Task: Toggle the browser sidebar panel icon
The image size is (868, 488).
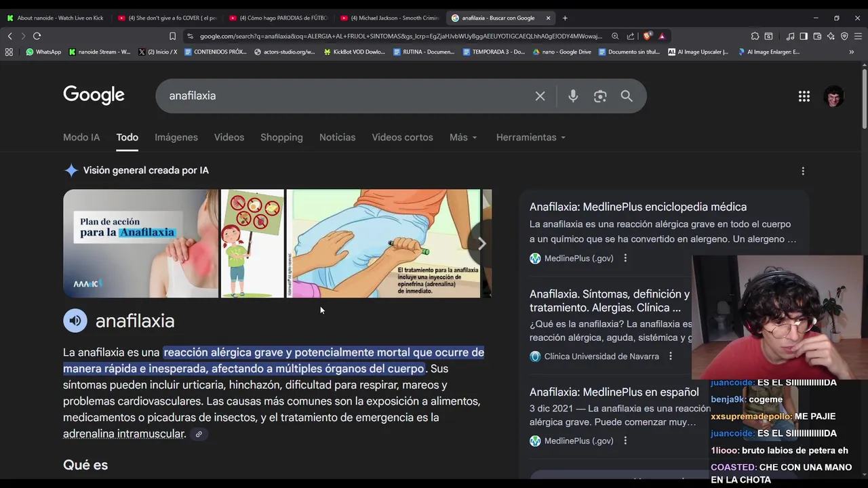Action: 804,36
